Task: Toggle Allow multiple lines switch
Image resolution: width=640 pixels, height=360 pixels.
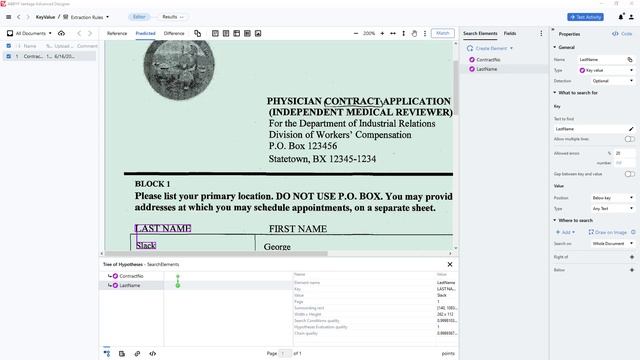Action: point(630,139)
